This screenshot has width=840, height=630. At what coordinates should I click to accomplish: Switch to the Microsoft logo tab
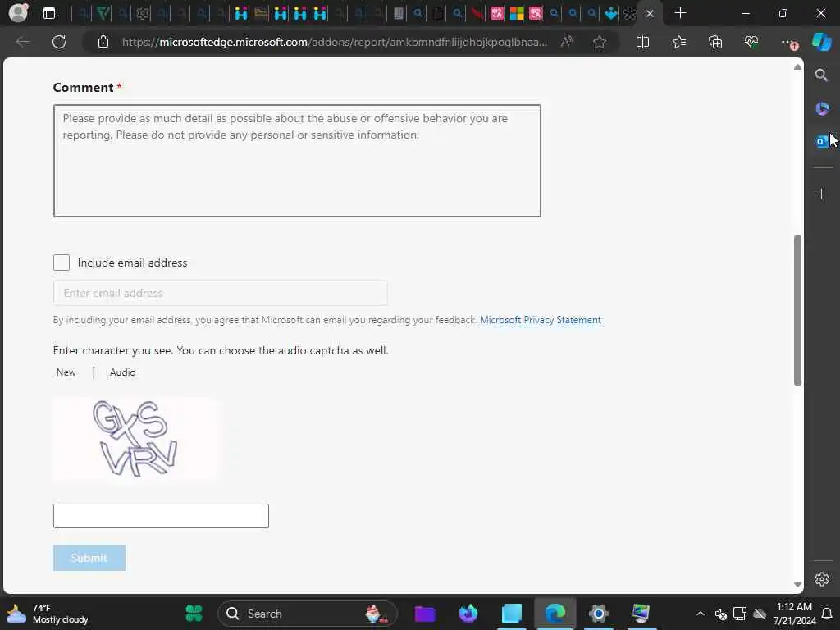(517, 13)
